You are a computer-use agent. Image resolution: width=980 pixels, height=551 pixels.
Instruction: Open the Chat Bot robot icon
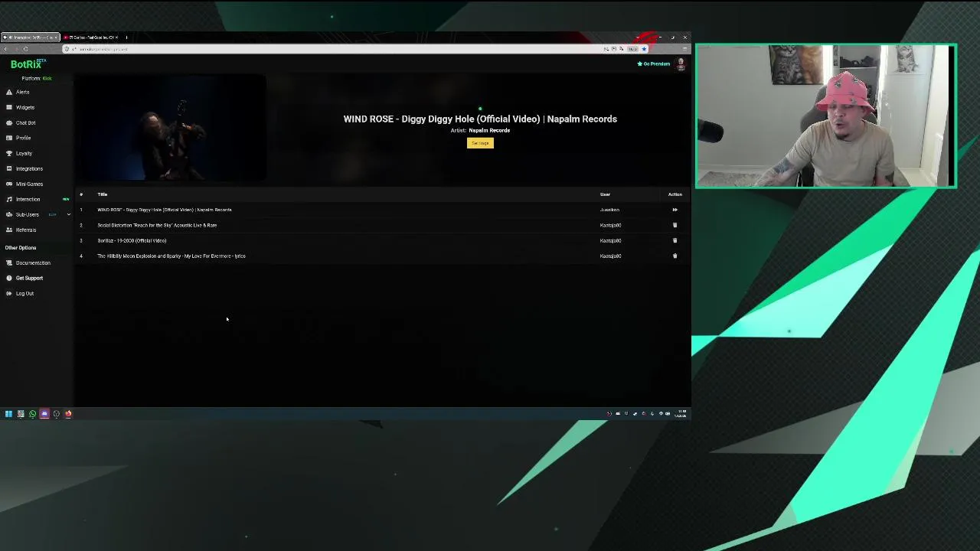click(x=9, y=122)
